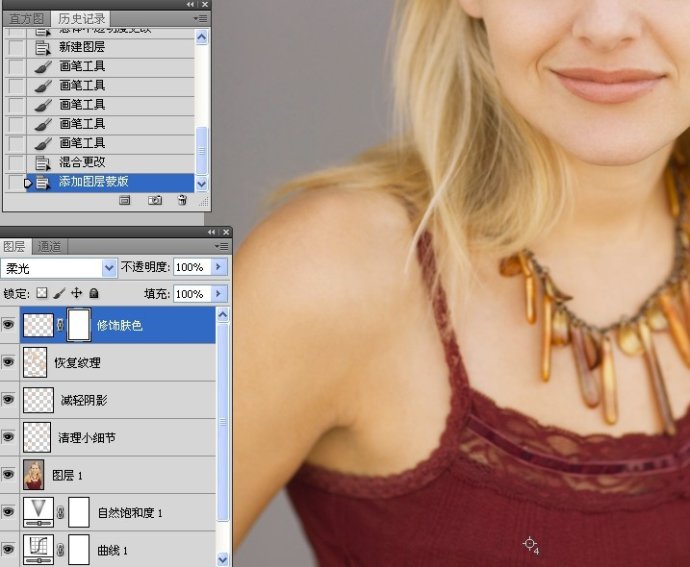Open the layers panel flyout menu
The width and height of the screenshot is (690, 567).
(x=221, y=246)
